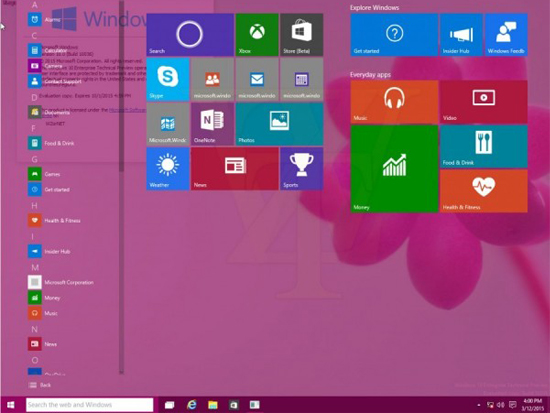Click the Windows Start button

pos(11,405)
